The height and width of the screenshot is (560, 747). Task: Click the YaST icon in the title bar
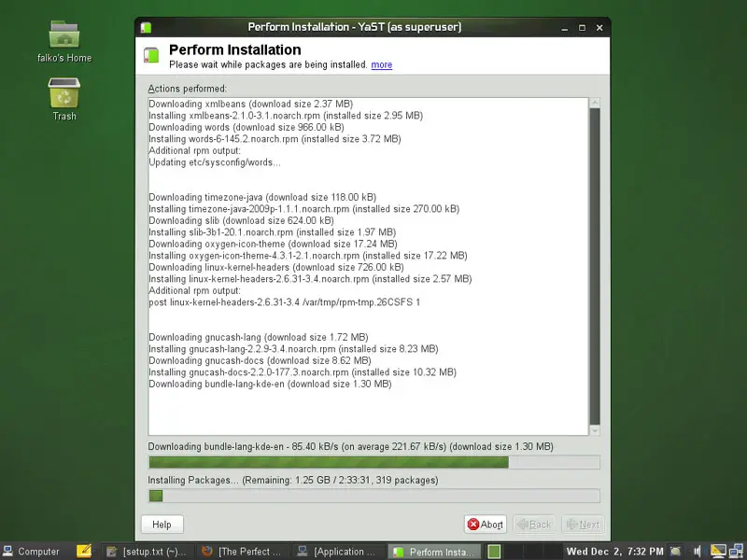point(147,28)
